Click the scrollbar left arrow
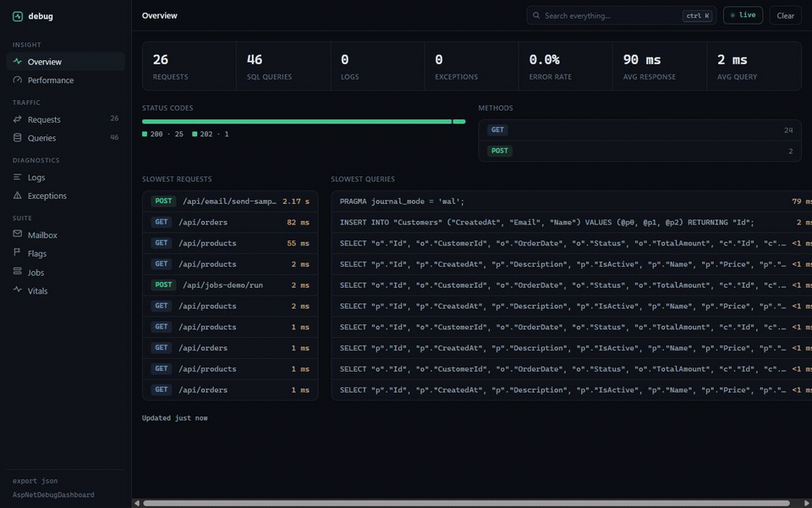Viewport: 812px width, 508px height. tap(137, 503)
